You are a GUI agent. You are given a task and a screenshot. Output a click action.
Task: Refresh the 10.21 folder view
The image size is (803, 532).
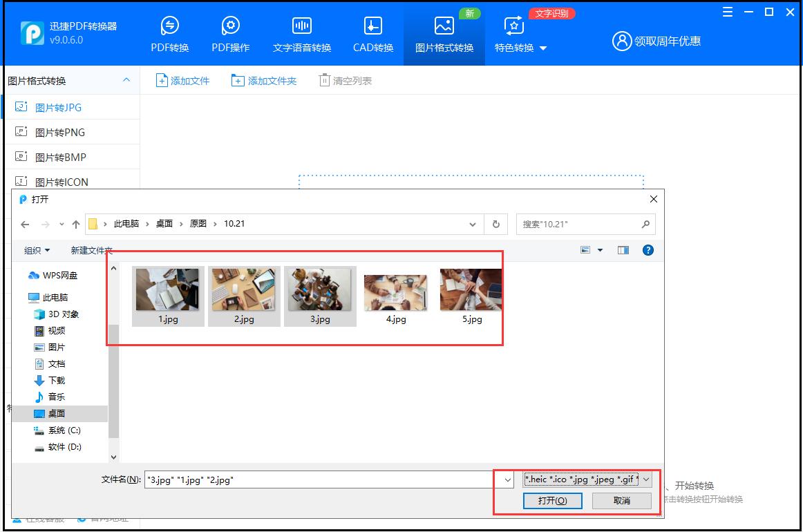[495, 225]
